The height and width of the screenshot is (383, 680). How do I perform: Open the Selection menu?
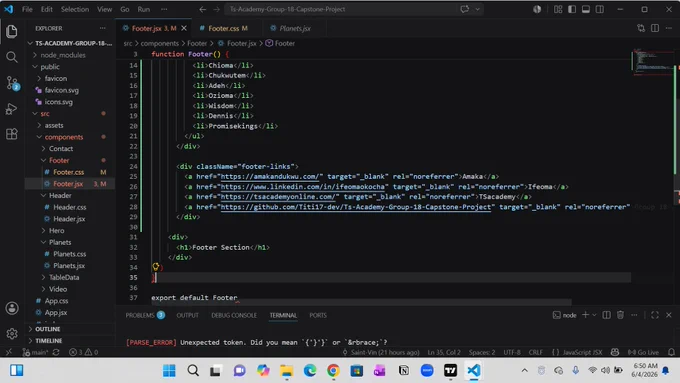click(x=75, y=9)
